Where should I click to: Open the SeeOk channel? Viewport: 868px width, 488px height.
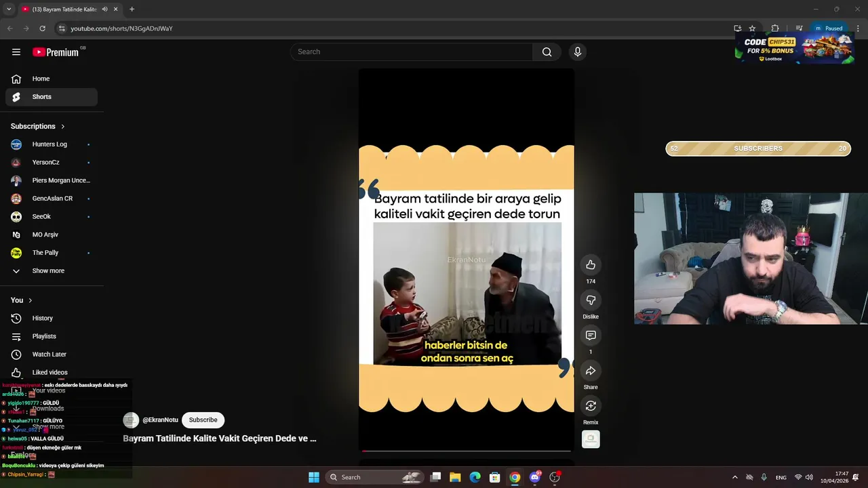pyautogui.click(x=52, y=217)
